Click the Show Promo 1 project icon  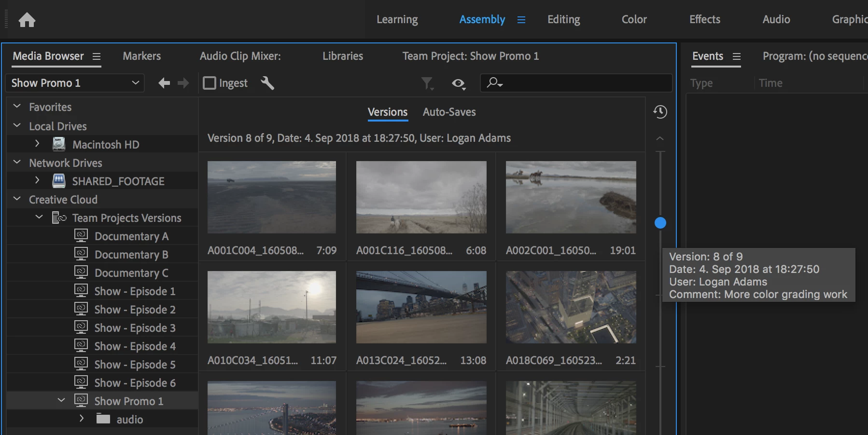[x=81, y=400]
